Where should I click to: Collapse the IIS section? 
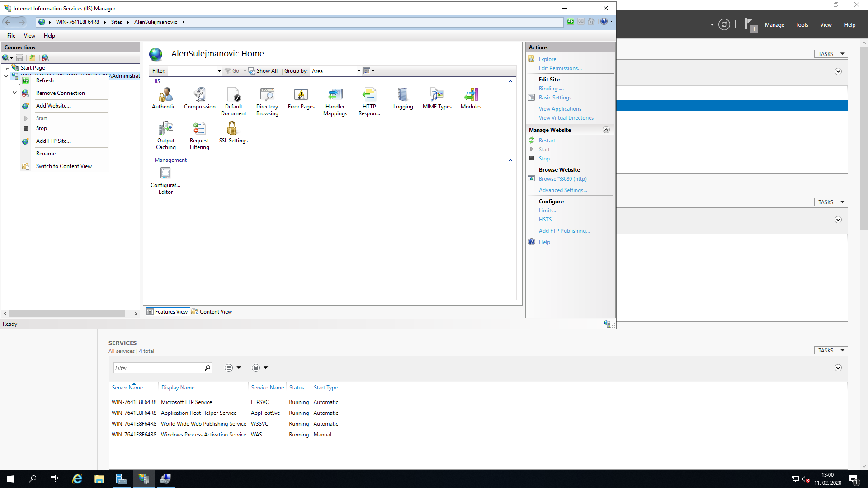510,81
